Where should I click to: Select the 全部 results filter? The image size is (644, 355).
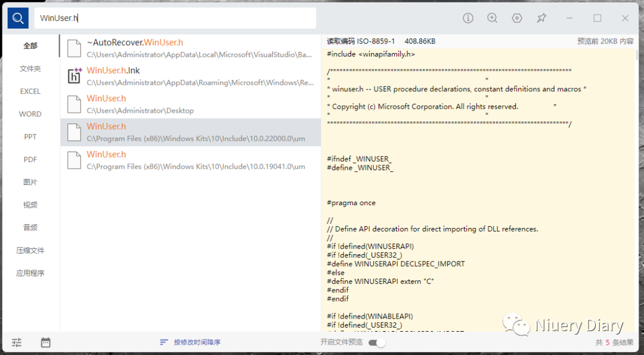(x=30, y=45)
